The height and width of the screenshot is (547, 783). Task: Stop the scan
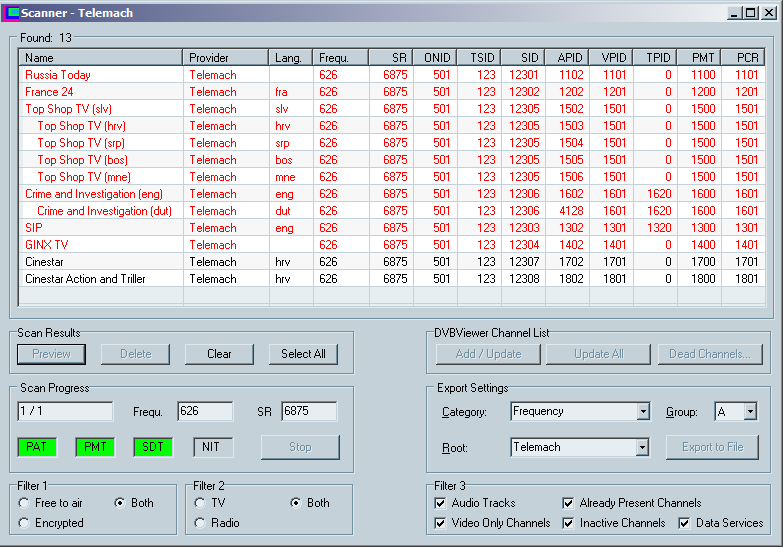pos(300,447)
